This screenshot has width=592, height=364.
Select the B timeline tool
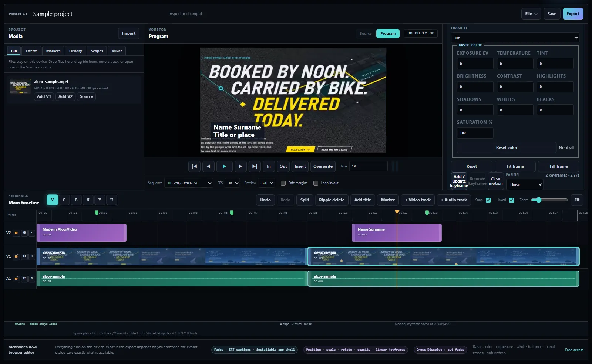76,200
